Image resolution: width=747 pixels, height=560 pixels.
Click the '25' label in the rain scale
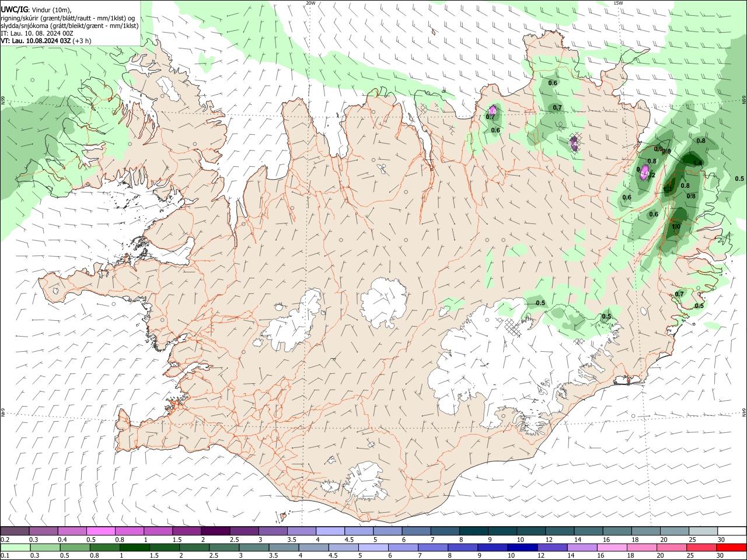click(691, 556)
